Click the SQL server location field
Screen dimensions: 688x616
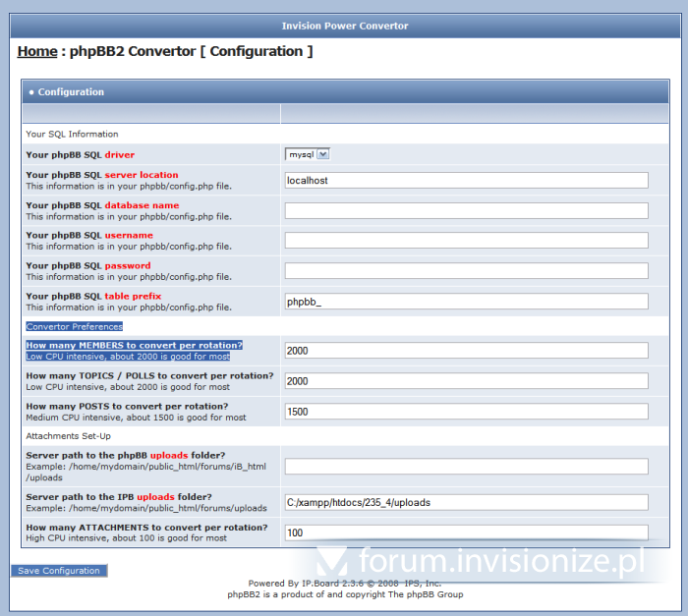(466, 180)
